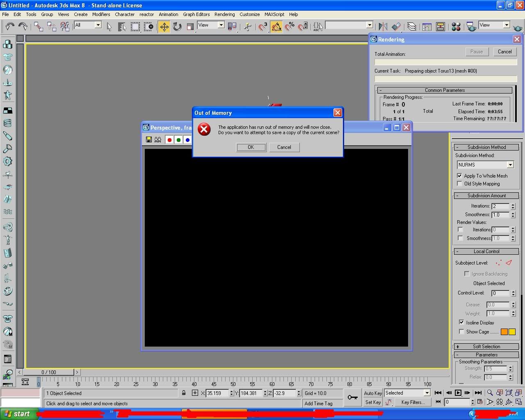Screen dimensions: 525x420
Task: Create a reactor Cloth Collection
Action: tap(7, 57)
